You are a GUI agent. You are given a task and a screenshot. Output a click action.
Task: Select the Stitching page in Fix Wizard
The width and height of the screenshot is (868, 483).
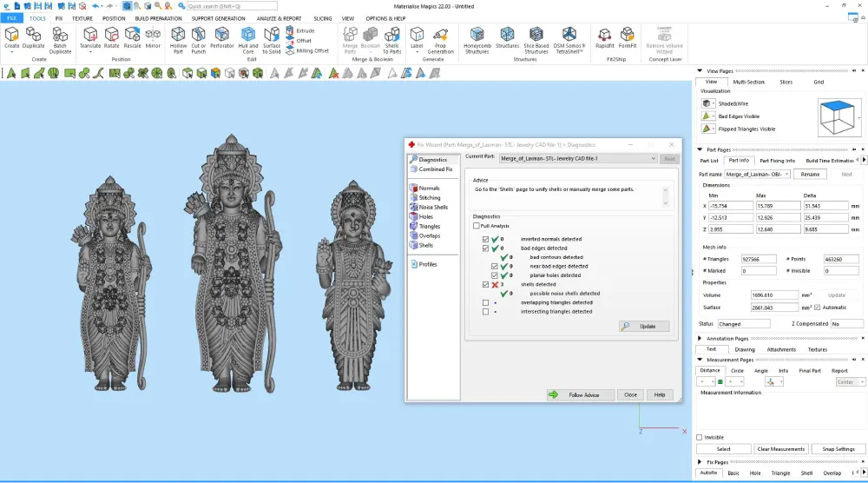tap(430, 198)
